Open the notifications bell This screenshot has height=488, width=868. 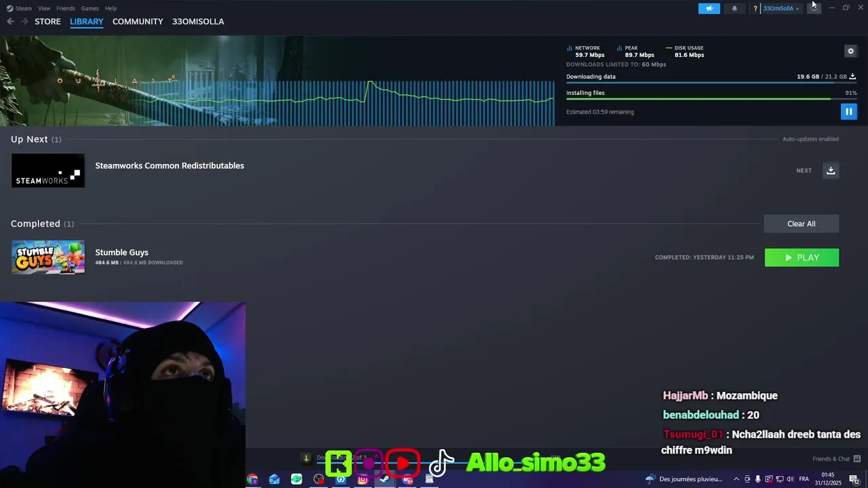tap(734, 8)
